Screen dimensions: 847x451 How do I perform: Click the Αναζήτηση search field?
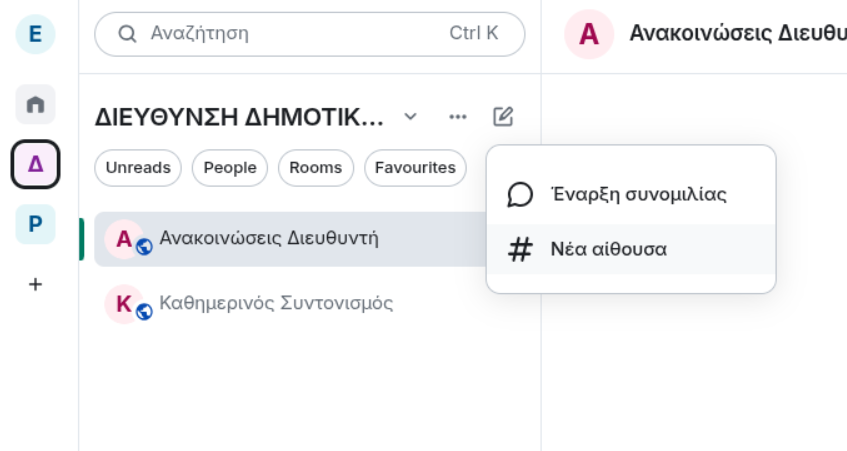310,34
